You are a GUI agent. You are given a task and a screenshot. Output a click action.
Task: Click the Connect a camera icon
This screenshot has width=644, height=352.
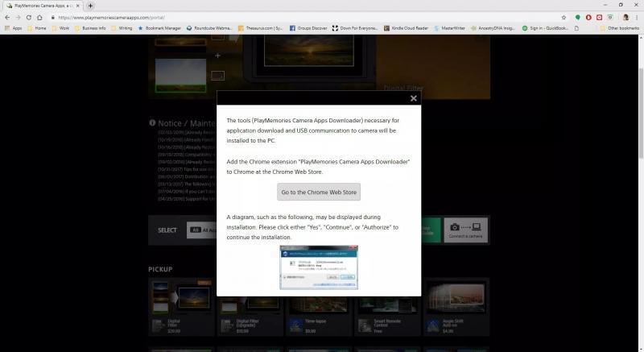[x=465, y=230]
